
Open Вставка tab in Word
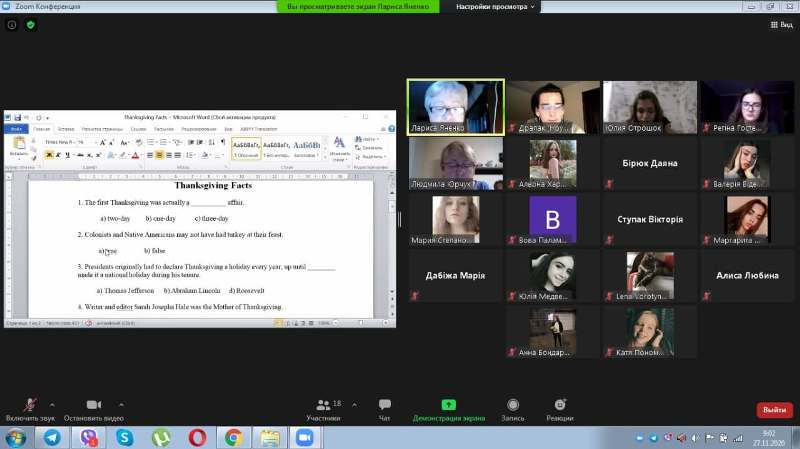coord(66,129)
